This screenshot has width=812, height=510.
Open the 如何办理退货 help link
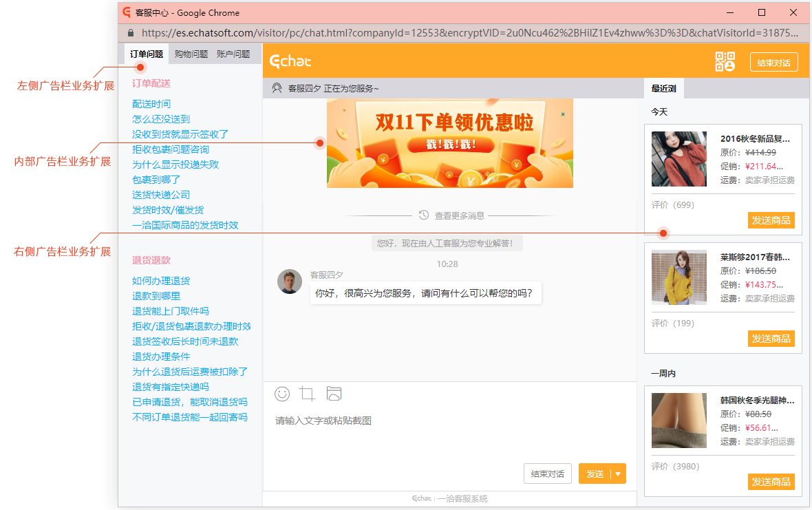coord(161,281)
